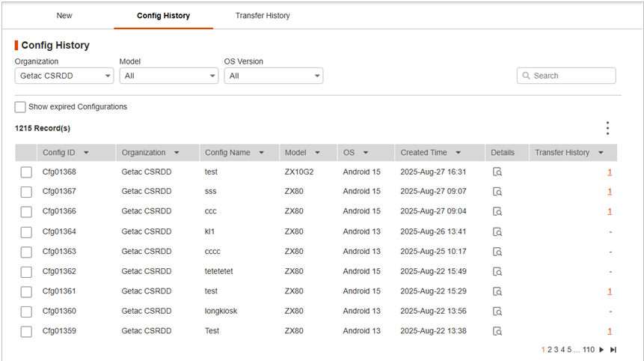Tick the checkbox for Cfg01362
Screen dimensions: 644x361
coord(26,271)
